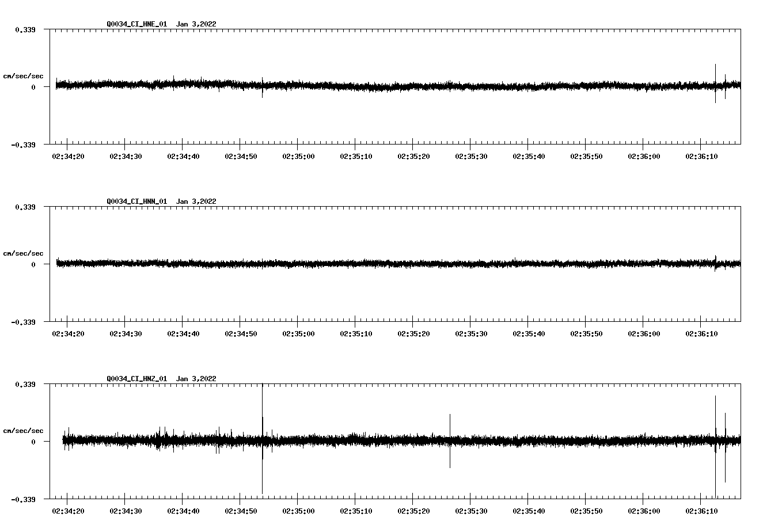Select 02:35:50 time label under HNN plot

pos(586,333)
